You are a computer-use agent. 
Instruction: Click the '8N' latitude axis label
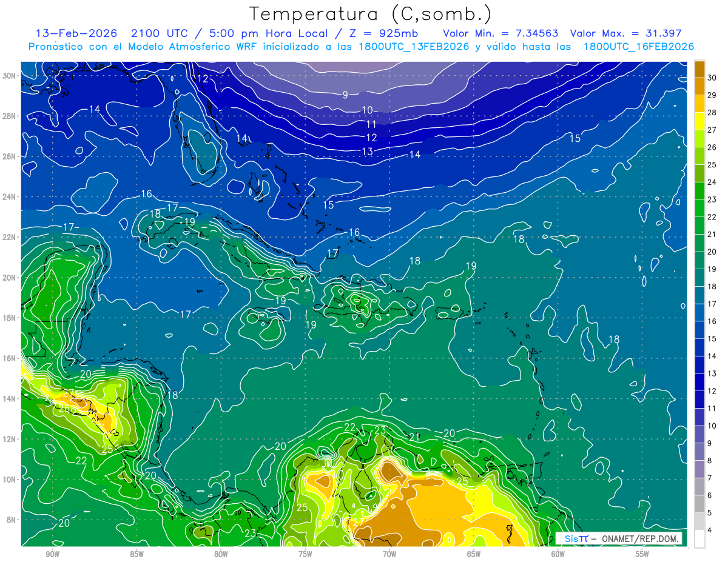[x=12, y=520]
